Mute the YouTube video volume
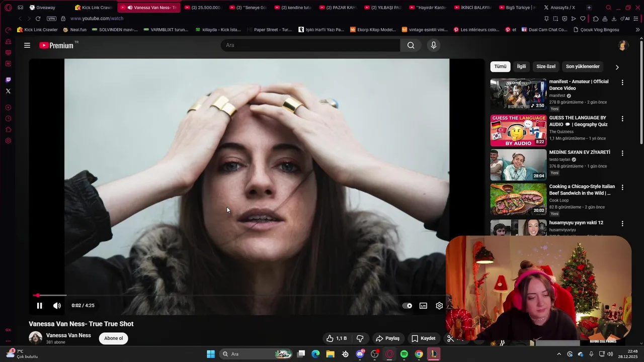Image resolution: width=644 pixels, height=362 pixels. click(x=57, y=306)
